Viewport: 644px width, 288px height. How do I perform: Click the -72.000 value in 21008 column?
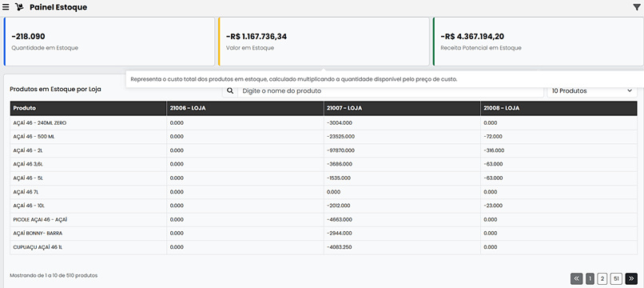point(493,137)
